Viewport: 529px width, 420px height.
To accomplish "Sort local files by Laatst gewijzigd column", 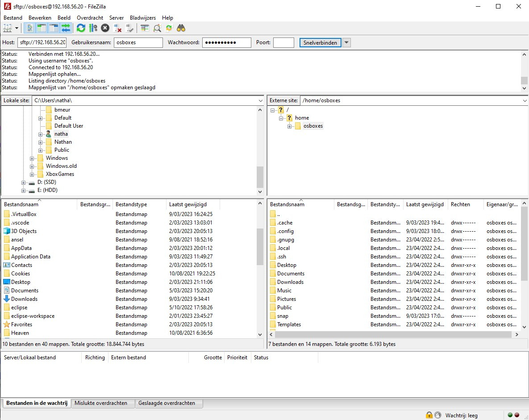I will (x=193, y=204).
